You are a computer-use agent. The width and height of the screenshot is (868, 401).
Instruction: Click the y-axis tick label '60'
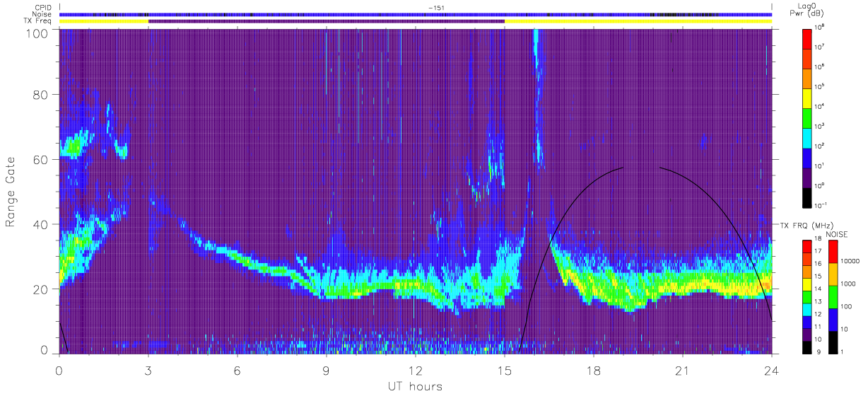(41, 160)
